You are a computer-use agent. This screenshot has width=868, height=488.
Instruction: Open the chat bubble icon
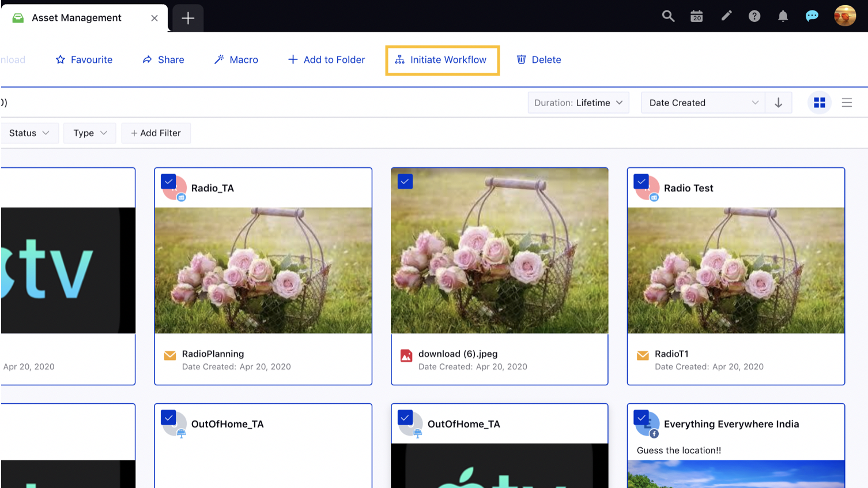coord(812,16)
